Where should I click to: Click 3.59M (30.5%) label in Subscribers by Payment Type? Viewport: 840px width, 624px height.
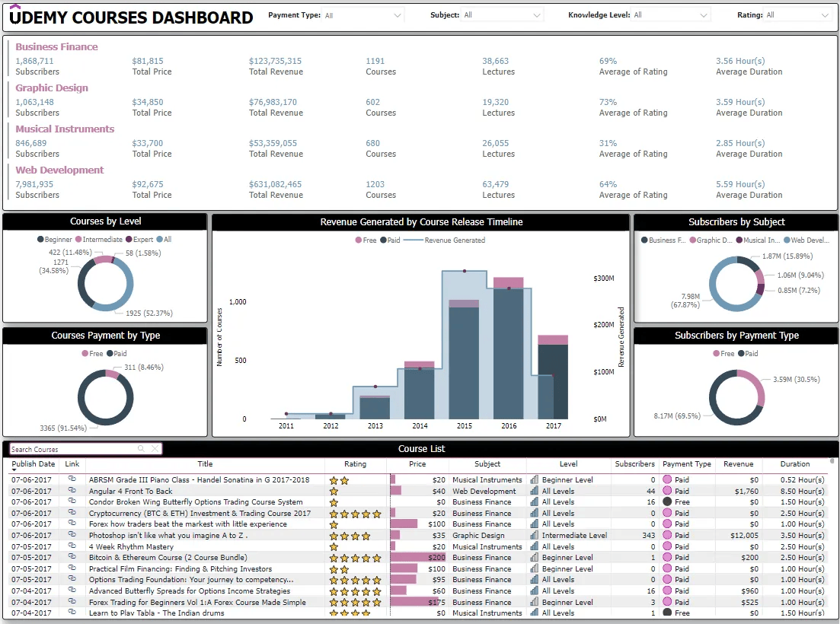pos(796,380)
